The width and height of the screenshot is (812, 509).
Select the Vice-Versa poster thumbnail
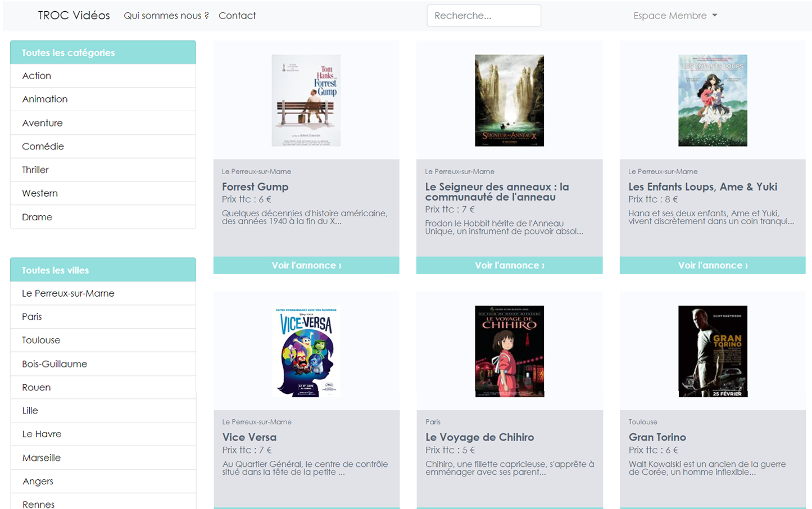306,351
